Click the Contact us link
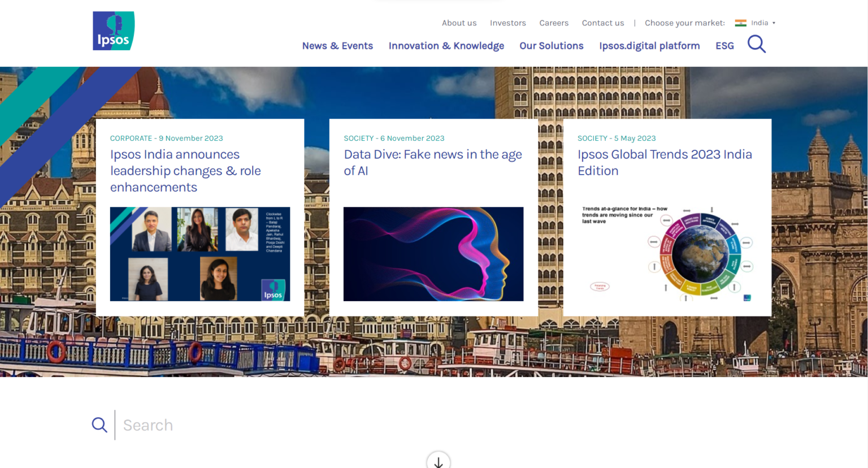 [x=602, y=23]
